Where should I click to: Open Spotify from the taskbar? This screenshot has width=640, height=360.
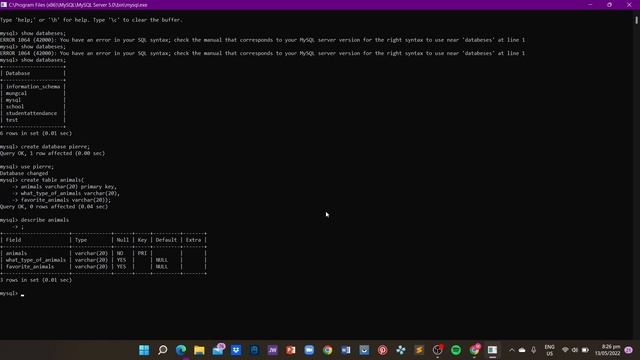coord(456,350)
